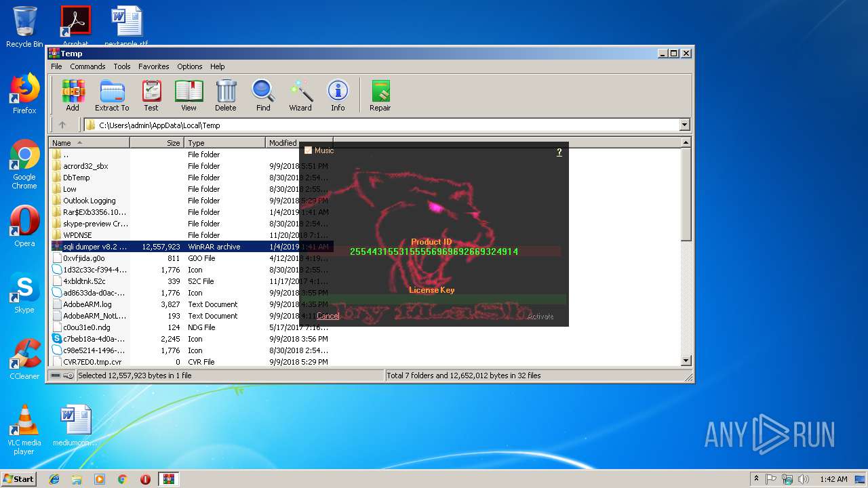Screen dimensions: 868x488
Task: Select the WPDNSE folder
Action: pos(77,235)
